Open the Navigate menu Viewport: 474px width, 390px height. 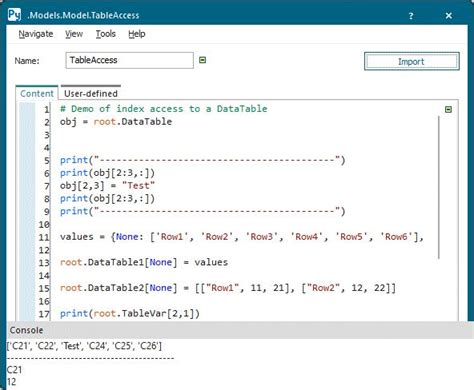(x=36, y=34)
